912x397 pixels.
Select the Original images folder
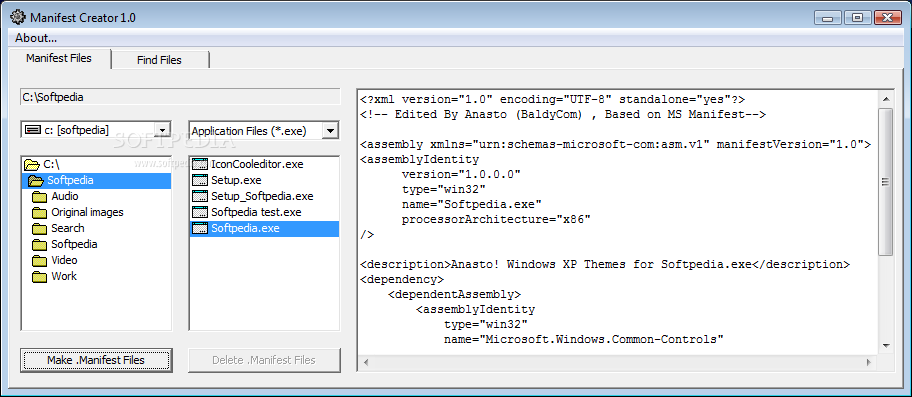(x=87, y=212)
